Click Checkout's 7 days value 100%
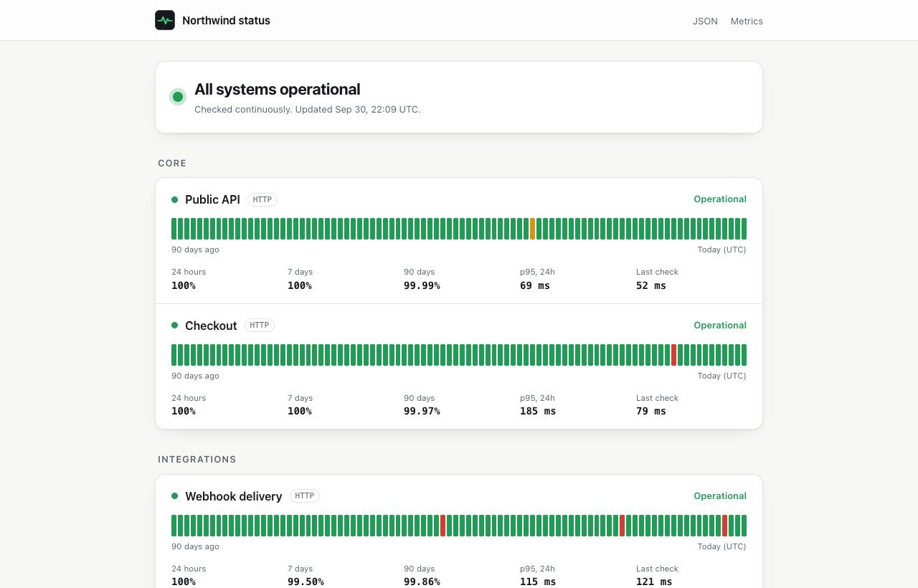This screenshot has height=588, width=918. [x=300, y=411]
